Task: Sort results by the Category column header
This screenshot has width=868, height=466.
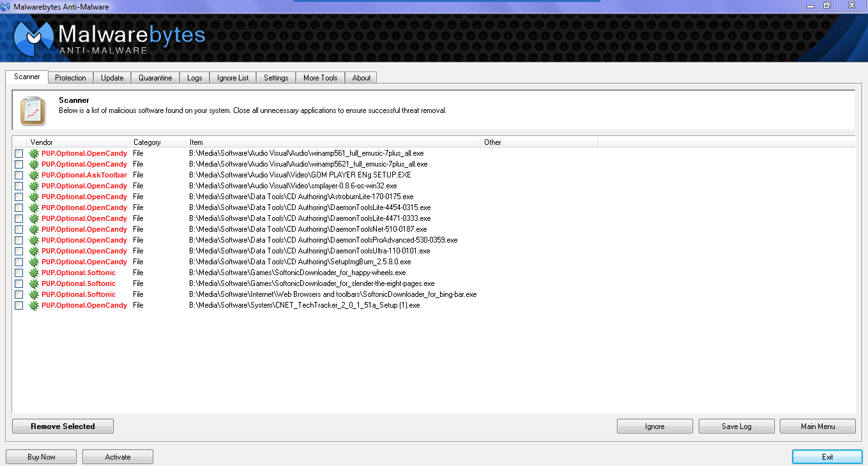Action: click(158, 142)
